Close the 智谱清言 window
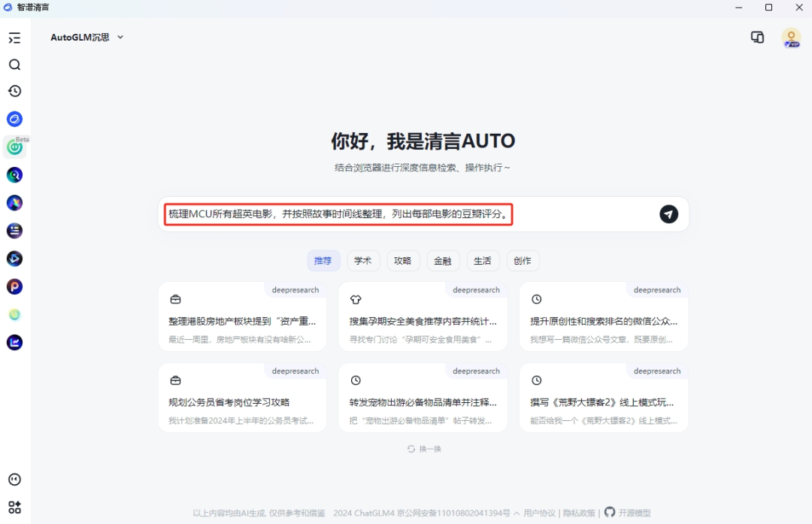812x524 pixels. coord(799,8)
